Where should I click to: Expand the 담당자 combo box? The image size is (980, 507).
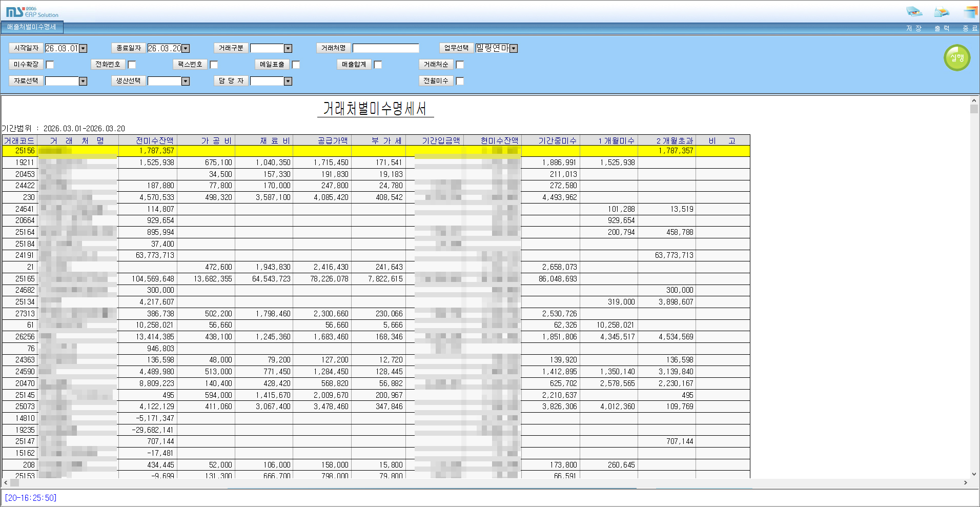288,81
